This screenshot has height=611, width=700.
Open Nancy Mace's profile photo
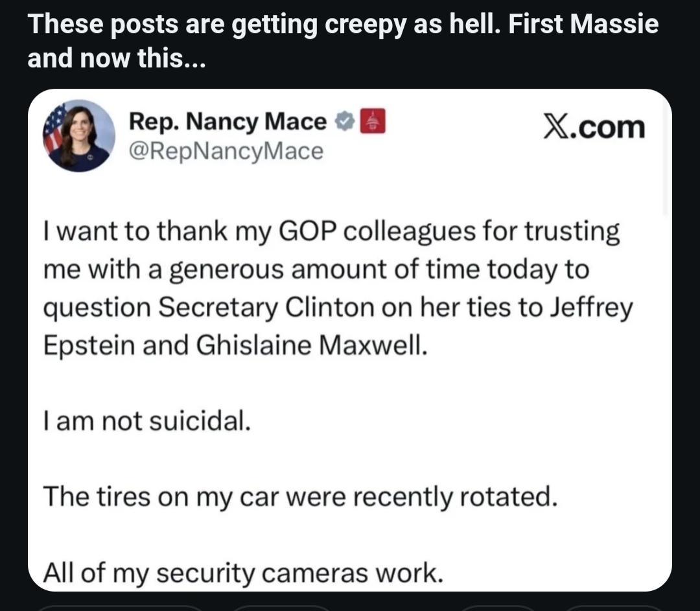(78, 135)
